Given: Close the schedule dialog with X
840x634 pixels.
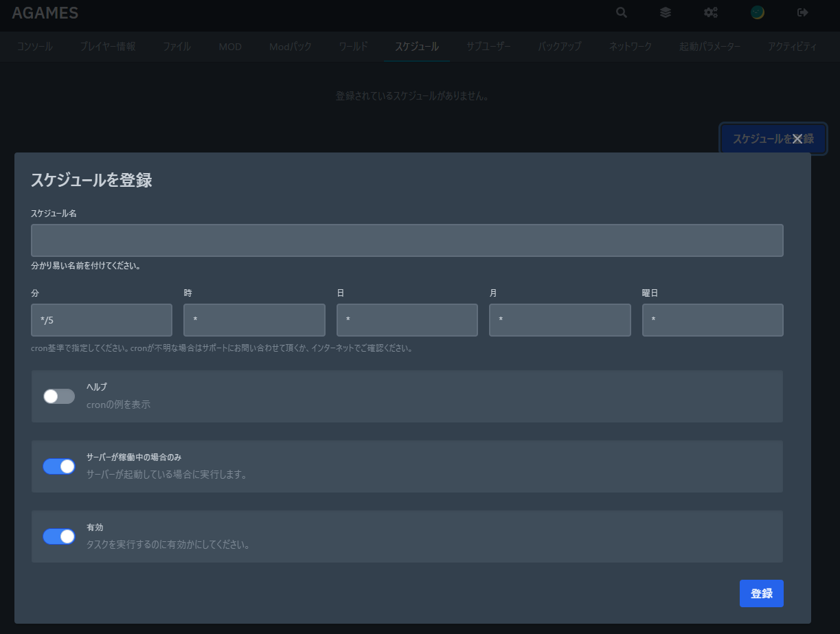Looking at the screenshot, I should tap(797, 139).
